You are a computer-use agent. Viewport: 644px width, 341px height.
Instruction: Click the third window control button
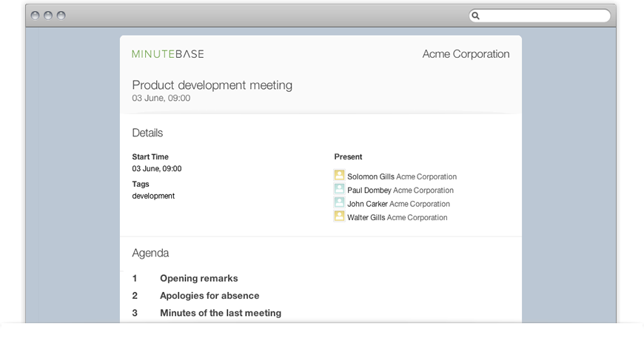[61, 16]
